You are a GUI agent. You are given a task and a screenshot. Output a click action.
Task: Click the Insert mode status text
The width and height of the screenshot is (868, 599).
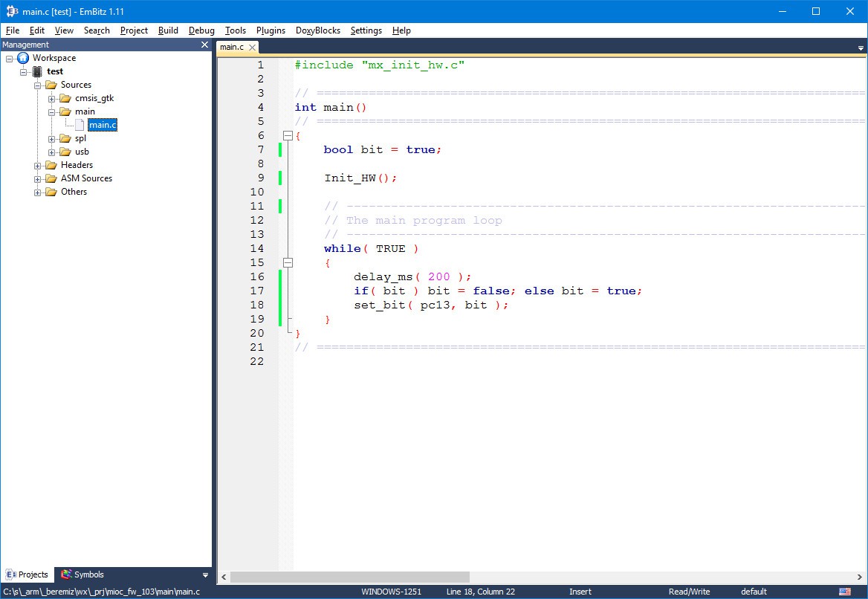point(580,592)
